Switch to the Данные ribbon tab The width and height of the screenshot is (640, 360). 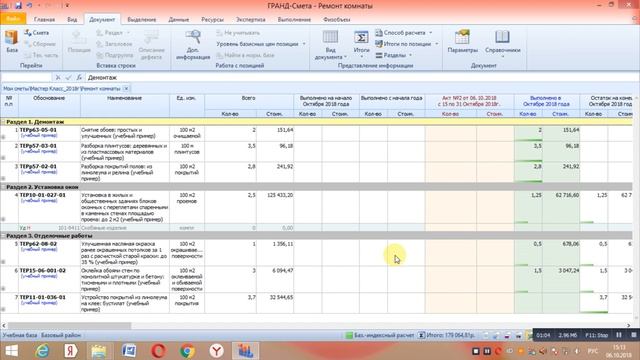pyautogui.click(x=179, y=19)
